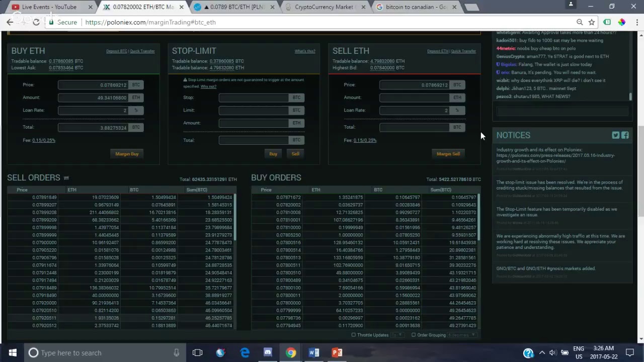The width and height of the screenshot is (644, 362).
Task: Click the Industry growth press release link
Action: coord(555,158)
